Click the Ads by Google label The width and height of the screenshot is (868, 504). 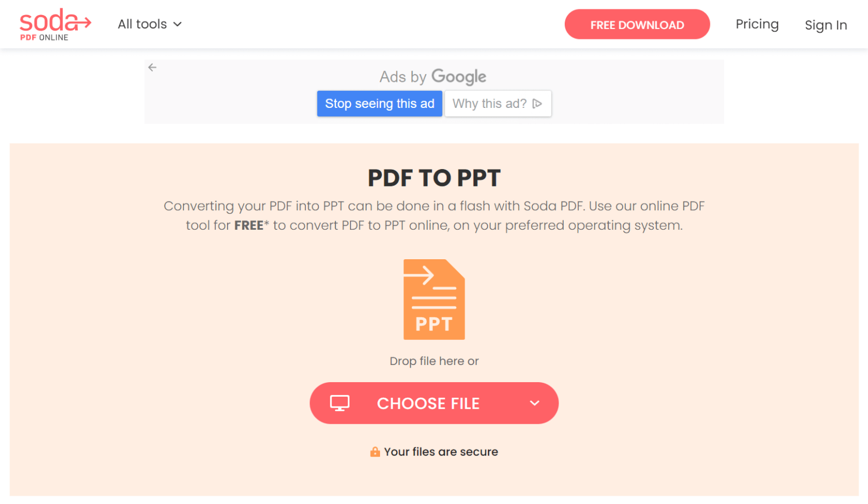(x=433, y=77)
